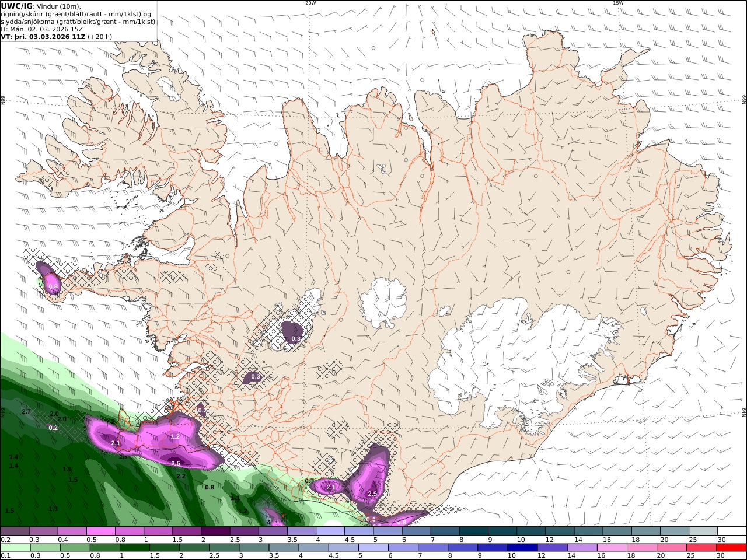Click the '0.8' rain value off the southwest coast

point(210,487)
